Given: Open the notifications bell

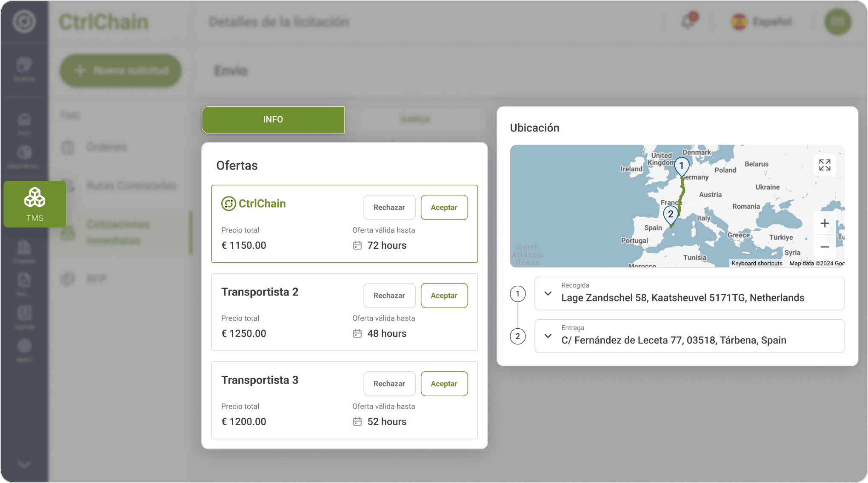Looking at the screenshot, I should pos(688,21).
